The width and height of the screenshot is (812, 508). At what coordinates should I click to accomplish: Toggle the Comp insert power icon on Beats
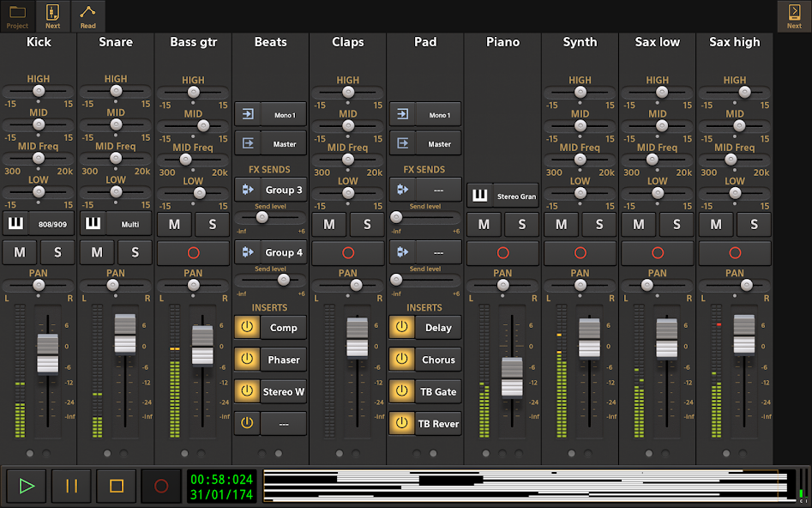tap(246, 328)
